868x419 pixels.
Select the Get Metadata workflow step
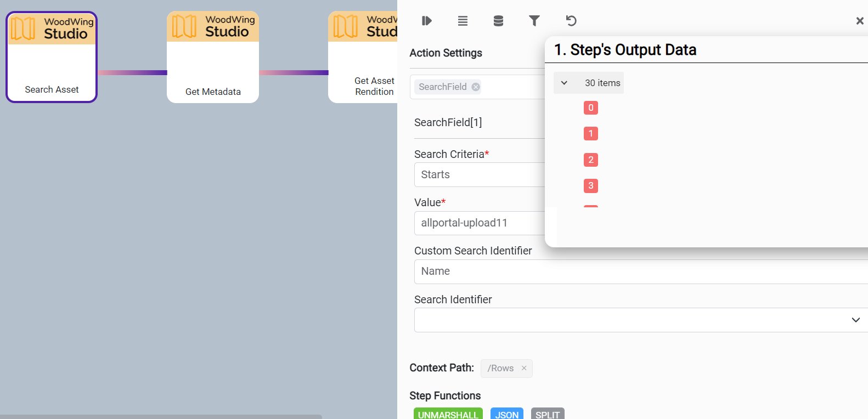pos(213,57)
